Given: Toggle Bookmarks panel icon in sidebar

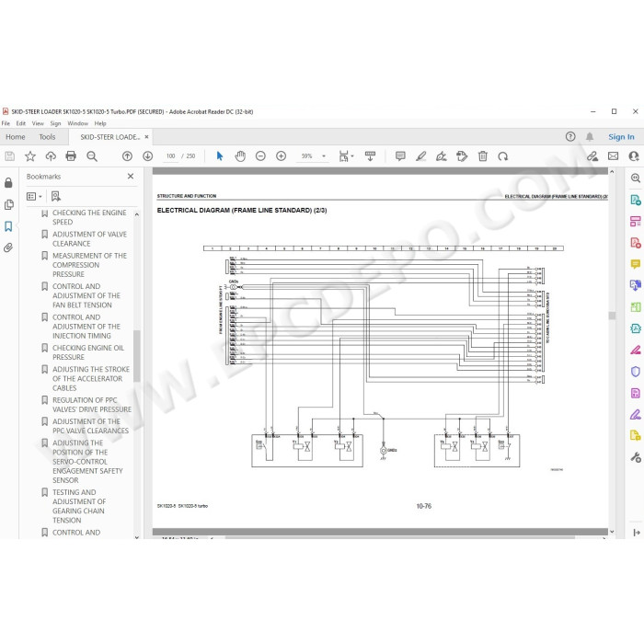Looking at the screenshot, I should coord(8,226).
